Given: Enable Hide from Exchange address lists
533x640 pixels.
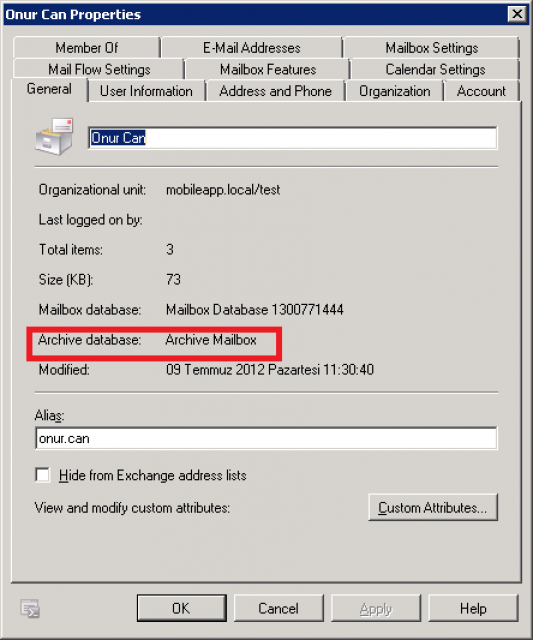Looking at the screenshot, I should (42, 475).
